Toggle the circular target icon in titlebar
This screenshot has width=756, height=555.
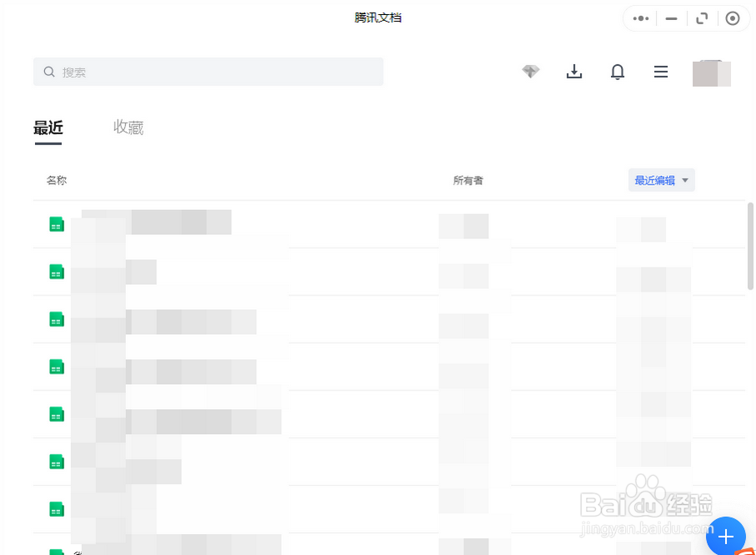point(733,17)
